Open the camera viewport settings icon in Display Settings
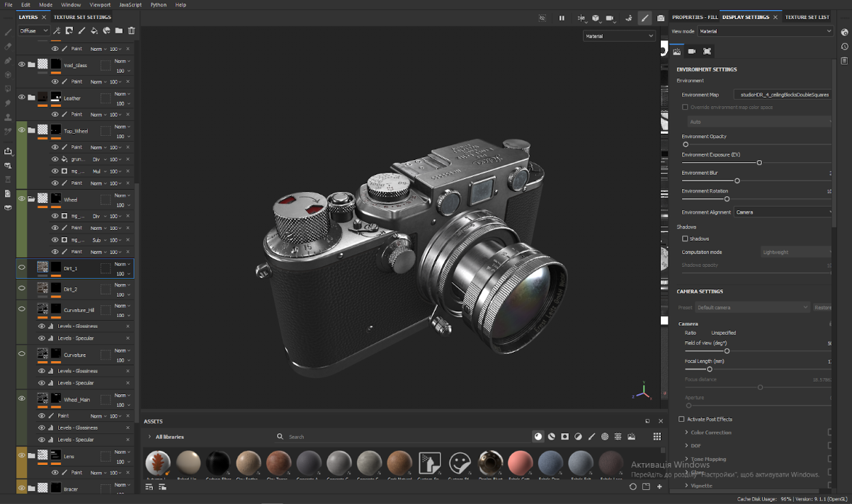852x504 pixels. click(692, 50)
